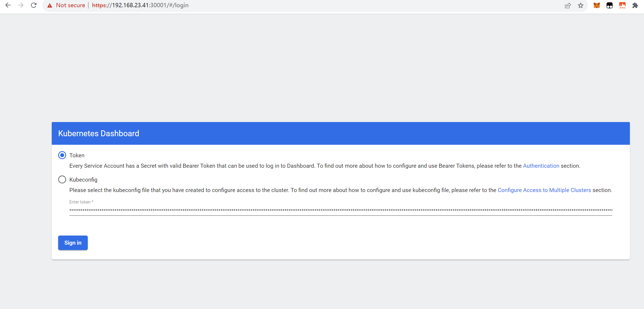Screen dimensions: 644x309
Task: Click the share page icon
Action: pyautogui.click(x=568, y=6)
